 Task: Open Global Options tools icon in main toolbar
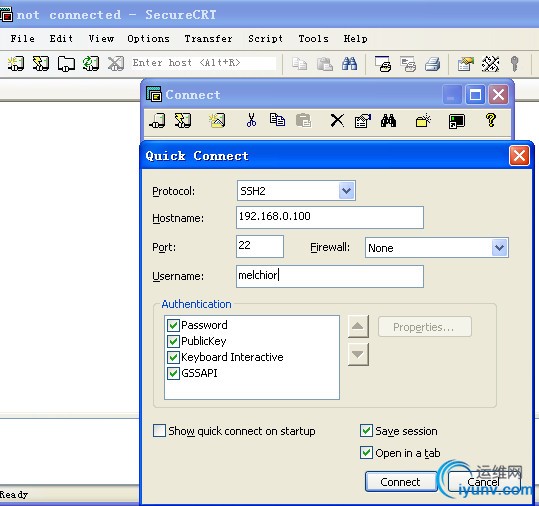490,64
